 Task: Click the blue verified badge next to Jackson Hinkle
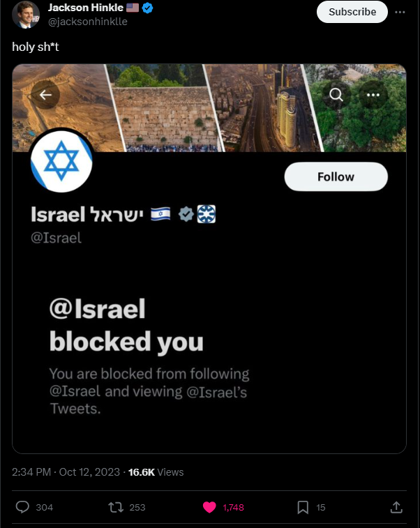click(147, 8)
